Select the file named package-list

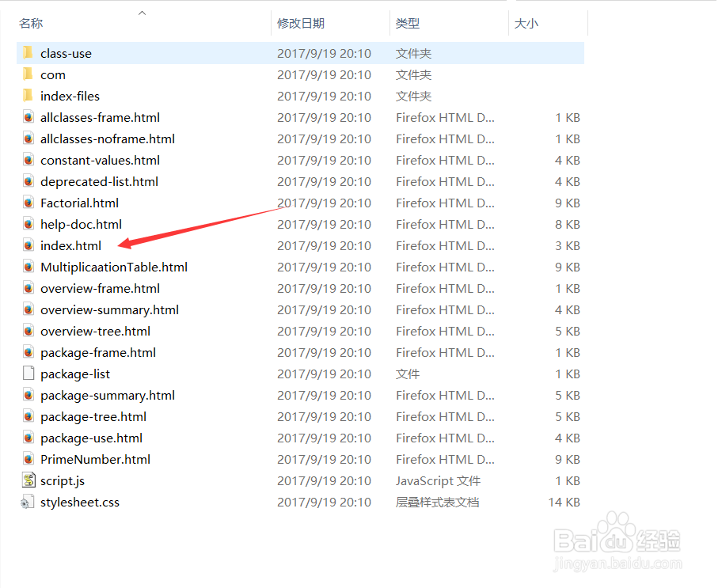click(75, 374)
